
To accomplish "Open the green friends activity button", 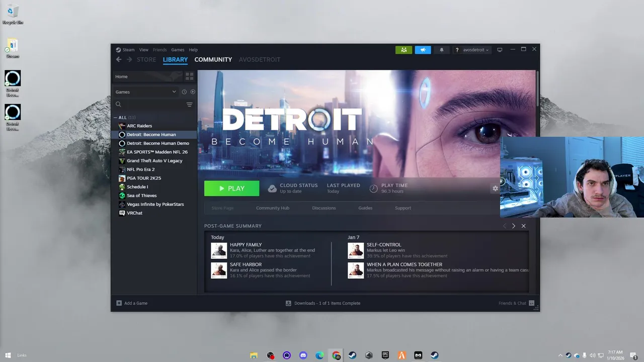I will click(404, 50).
